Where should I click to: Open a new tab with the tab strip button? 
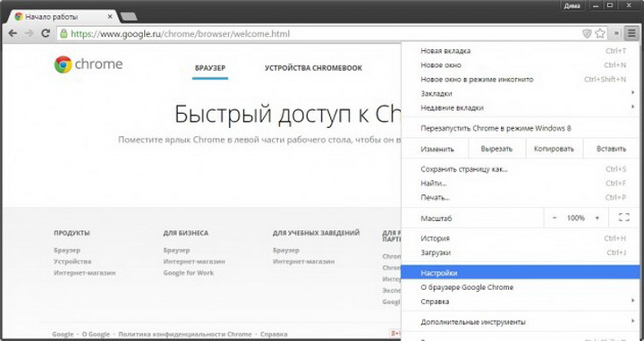click(129, 16)
